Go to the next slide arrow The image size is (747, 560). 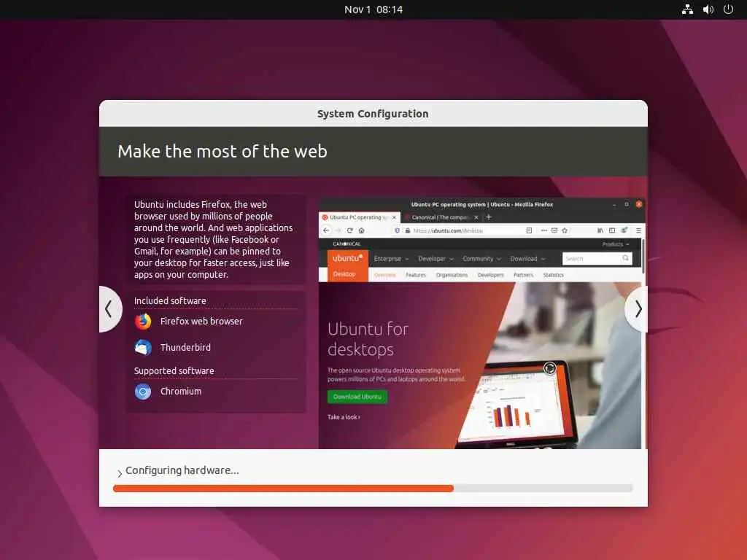click(638, 309)
